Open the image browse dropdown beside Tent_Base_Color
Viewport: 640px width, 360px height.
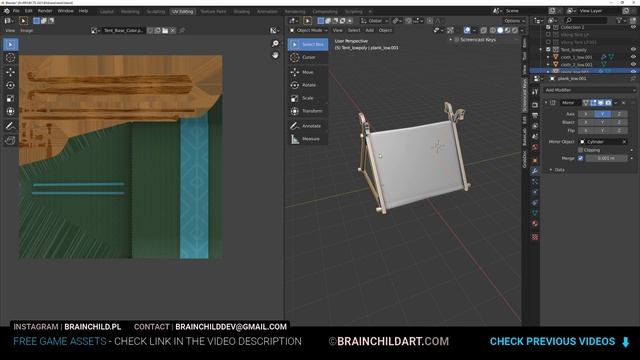point(95,30)
